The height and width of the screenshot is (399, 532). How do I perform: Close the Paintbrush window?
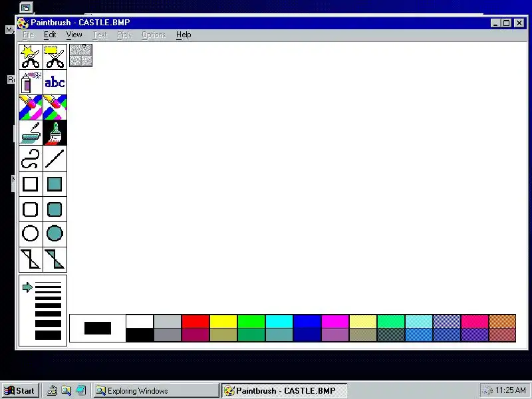(519, 23)
